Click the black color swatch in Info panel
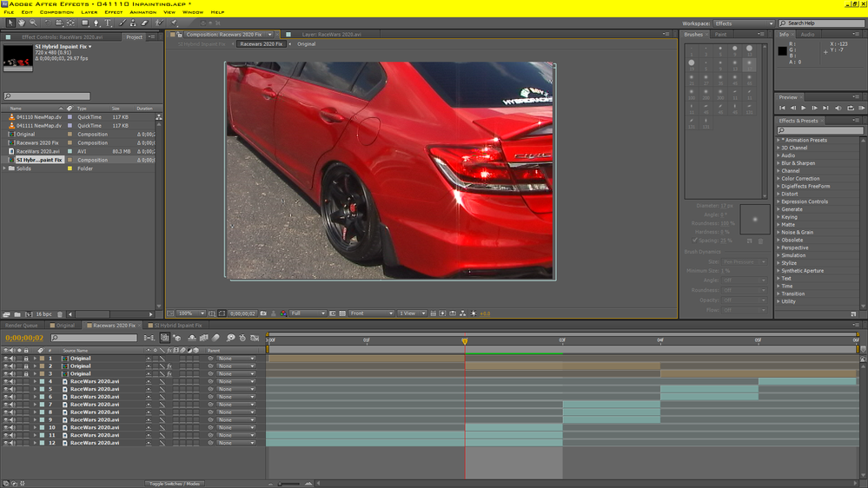Image resolution: width=868 pixels, height=488 pixels. pyautogui.click(x=782, y=51)
